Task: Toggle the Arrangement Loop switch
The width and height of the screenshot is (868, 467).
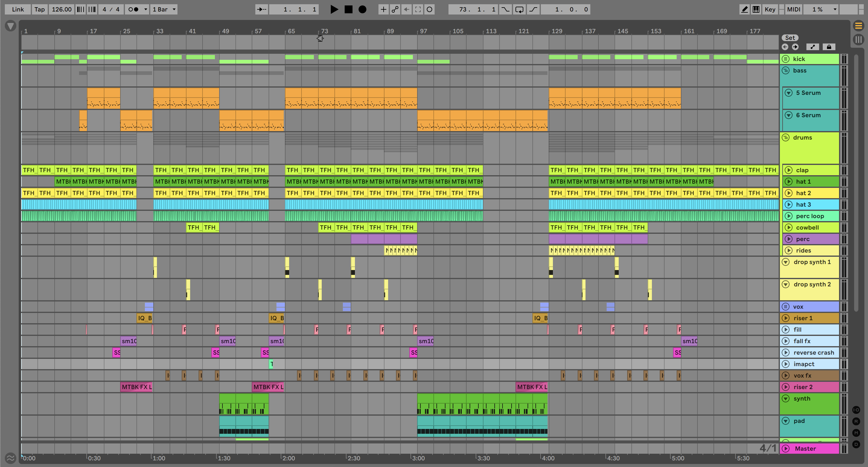Action: tap(519, 9)
